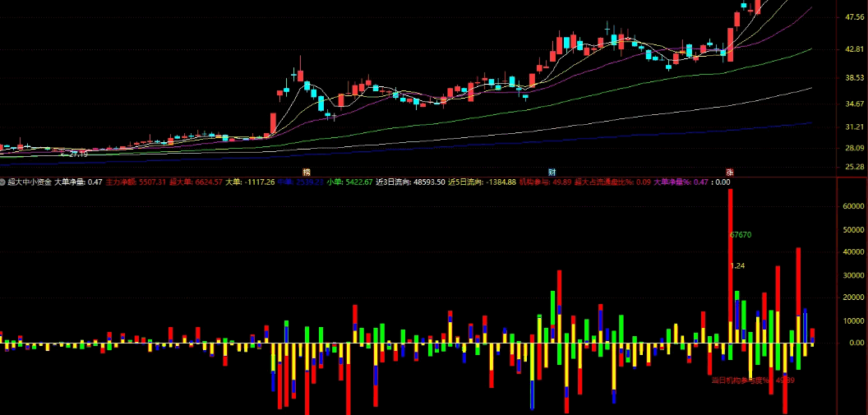Select the 大单: -1117.26 readout

(x=250, y=182)
